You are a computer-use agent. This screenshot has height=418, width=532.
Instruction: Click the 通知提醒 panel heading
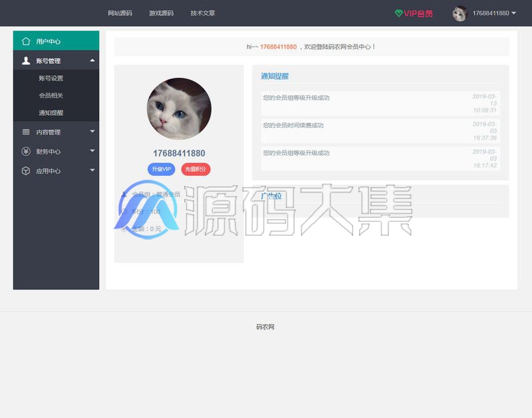275,76
